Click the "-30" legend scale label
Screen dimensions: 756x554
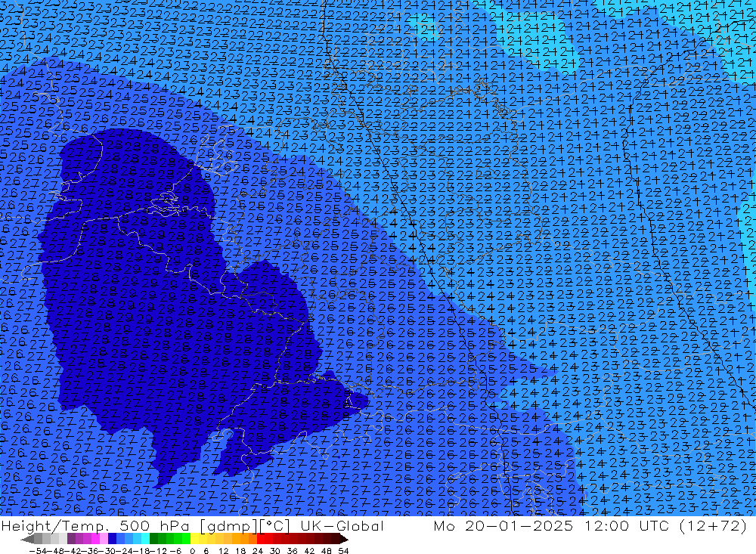point(107,551)
